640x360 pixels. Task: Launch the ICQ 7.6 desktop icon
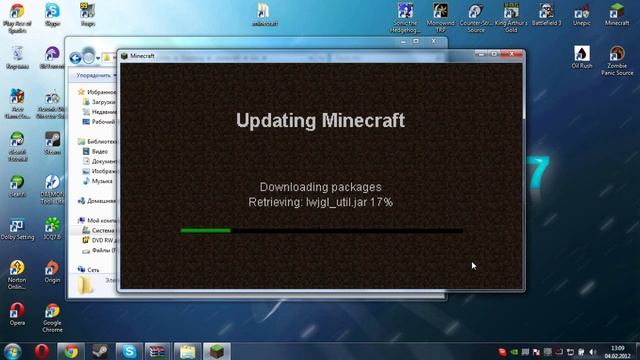pos(52,229)
